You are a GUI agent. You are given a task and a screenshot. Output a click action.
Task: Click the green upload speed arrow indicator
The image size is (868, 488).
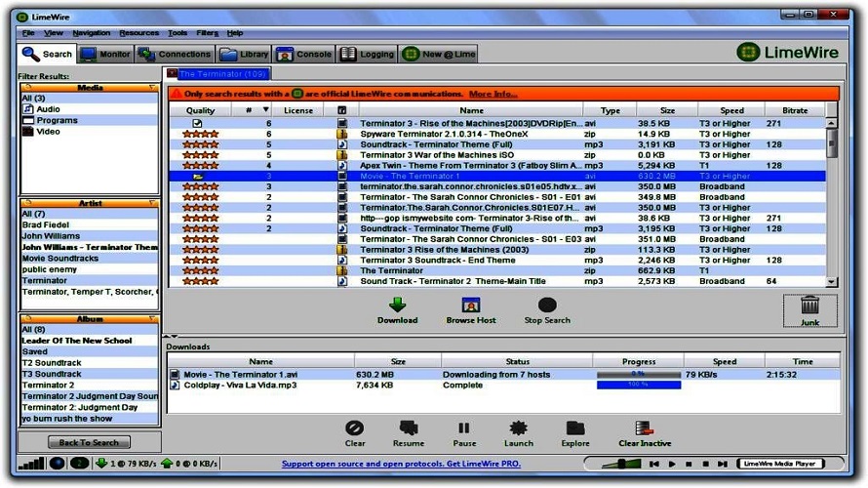tap(167, 463)
